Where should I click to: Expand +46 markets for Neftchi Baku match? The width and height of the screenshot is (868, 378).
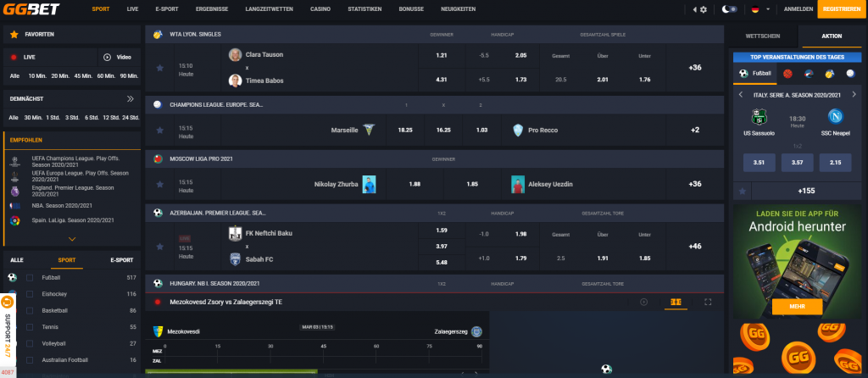[695, 247]
